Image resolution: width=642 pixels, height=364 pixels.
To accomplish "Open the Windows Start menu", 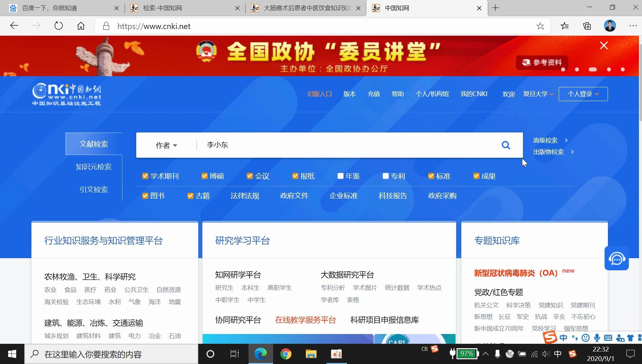I will pyautogui.click(x=12, y=354).
